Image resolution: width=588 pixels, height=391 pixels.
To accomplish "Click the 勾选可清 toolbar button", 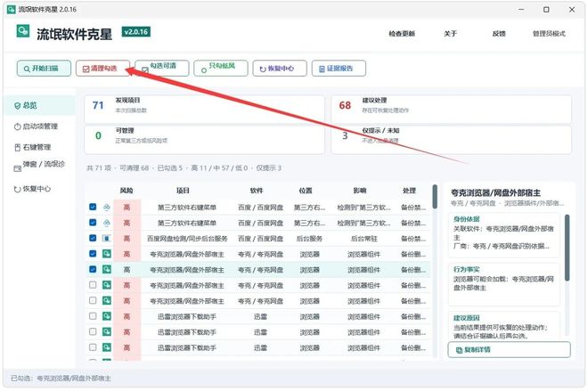I will [161, 69].
